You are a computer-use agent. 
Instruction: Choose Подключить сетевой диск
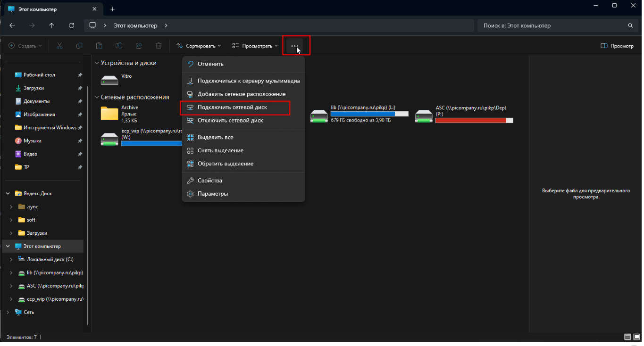click(x=243, y=107)
